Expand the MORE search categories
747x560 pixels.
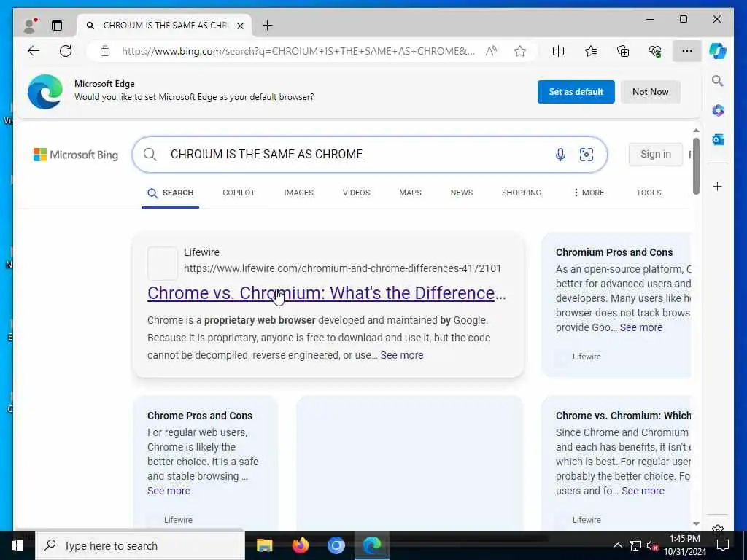pos(589,192)
